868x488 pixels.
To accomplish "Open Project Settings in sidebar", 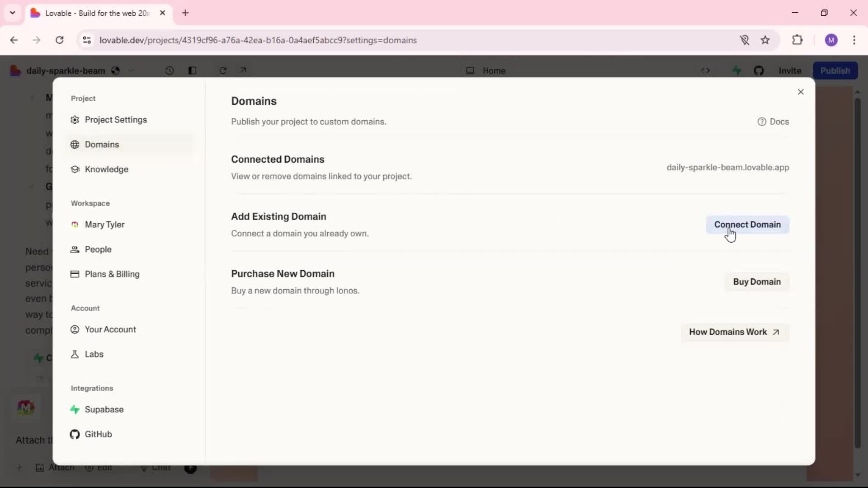I will coord(129,120).
